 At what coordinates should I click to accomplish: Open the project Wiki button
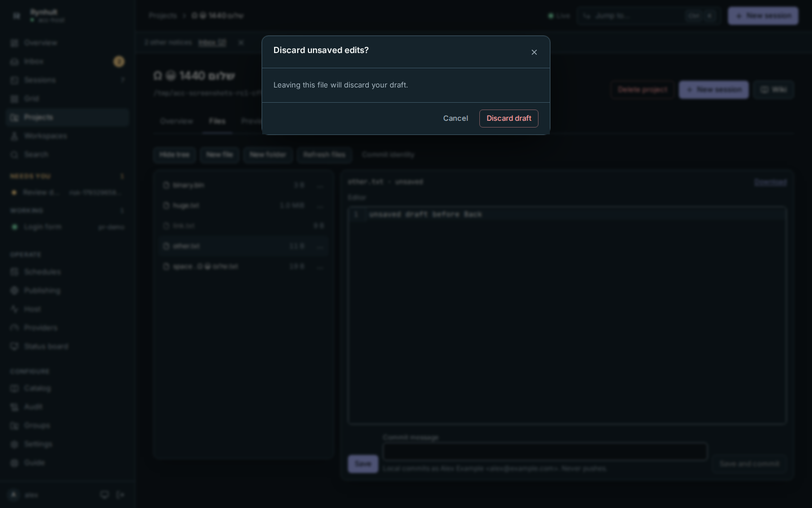(774, 90)
